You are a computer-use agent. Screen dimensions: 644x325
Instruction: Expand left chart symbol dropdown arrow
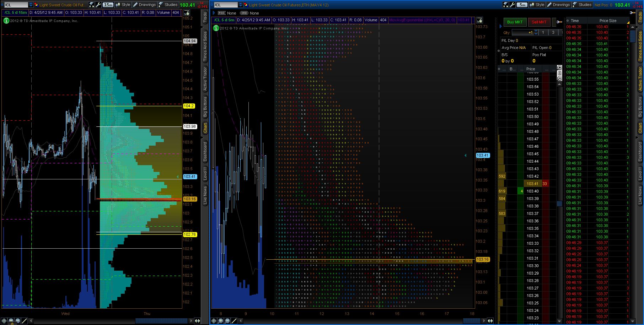31,5
